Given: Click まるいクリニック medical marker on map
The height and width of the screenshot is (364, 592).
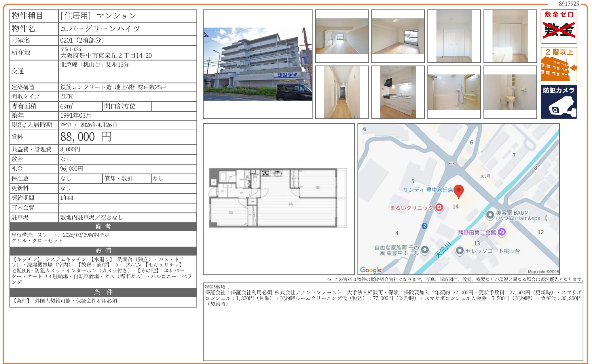Looking at the screenshot, I should tap(439, 207).
